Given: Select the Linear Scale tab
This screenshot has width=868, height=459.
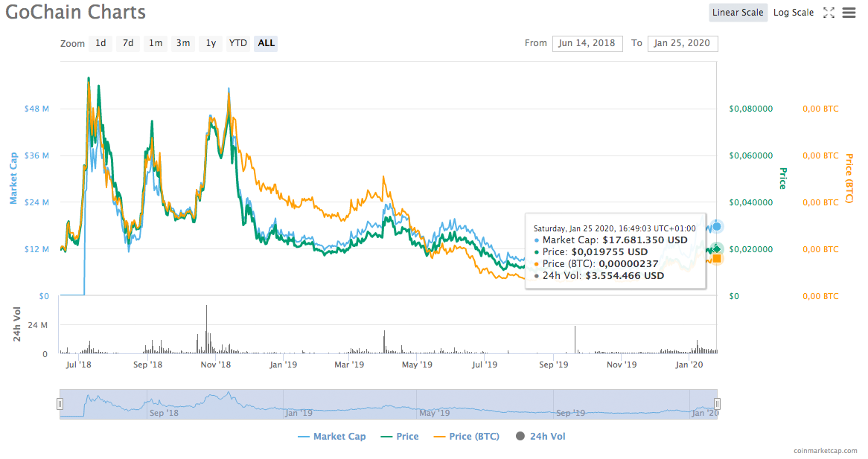Looking at the screenshot, I should pyautogui.click(x=738, y=12).
